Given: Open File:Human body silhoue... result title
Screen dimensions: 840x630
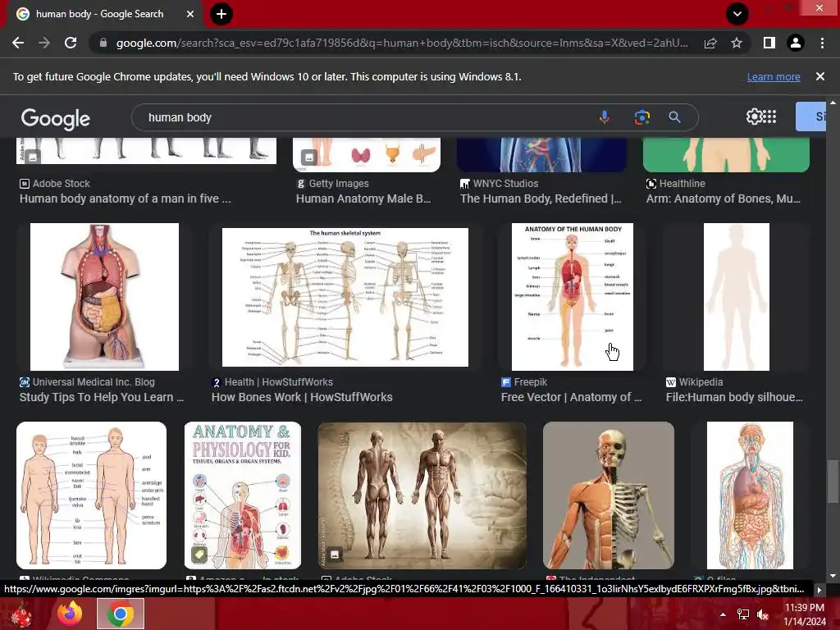Looking at the screenshot, I should pos(734,398).
